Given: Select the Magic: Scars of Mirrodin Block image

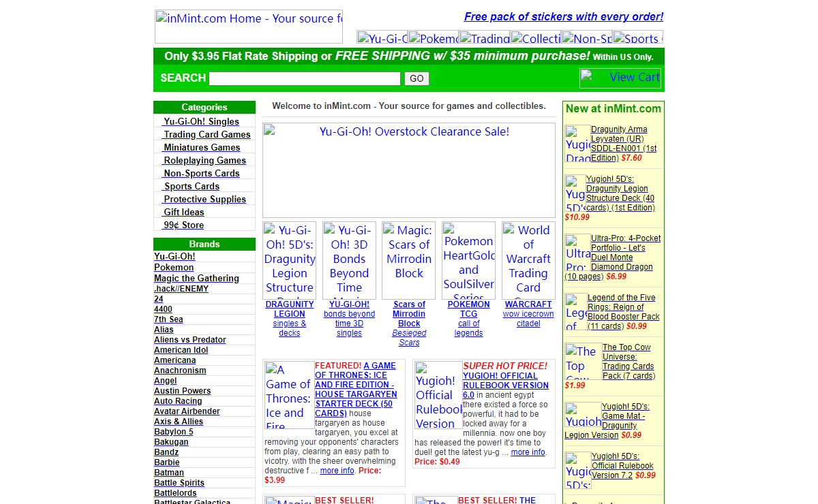Looking at the screenshot, I should (408, 260).
